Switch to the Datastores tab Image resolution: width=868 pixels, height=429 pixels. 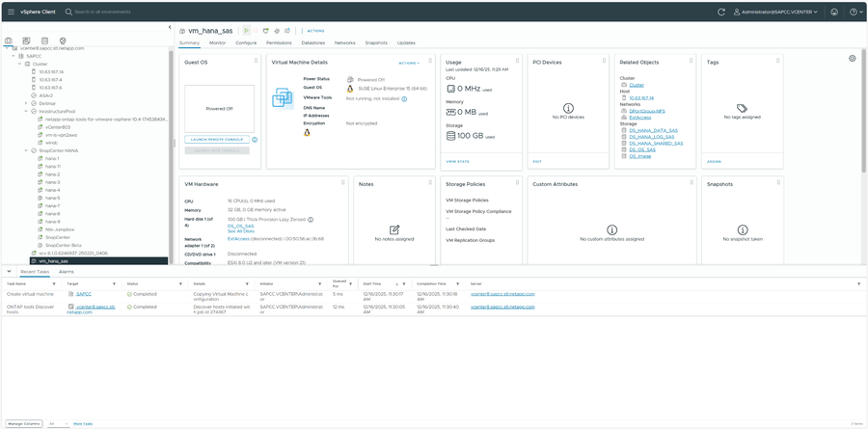click(313, 42)
